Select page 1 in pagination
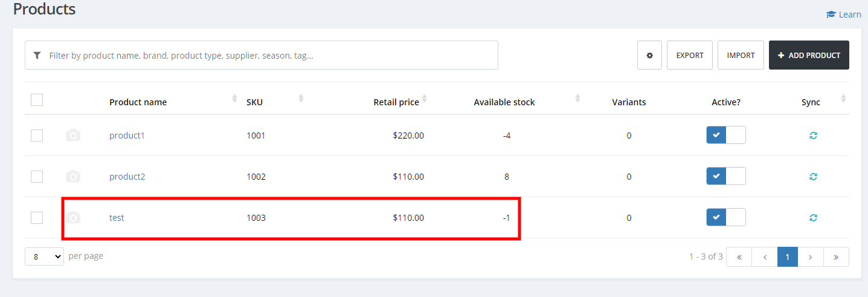Image resolution: width=868 pixels, height=297 pixels. [x=787, y=256]
